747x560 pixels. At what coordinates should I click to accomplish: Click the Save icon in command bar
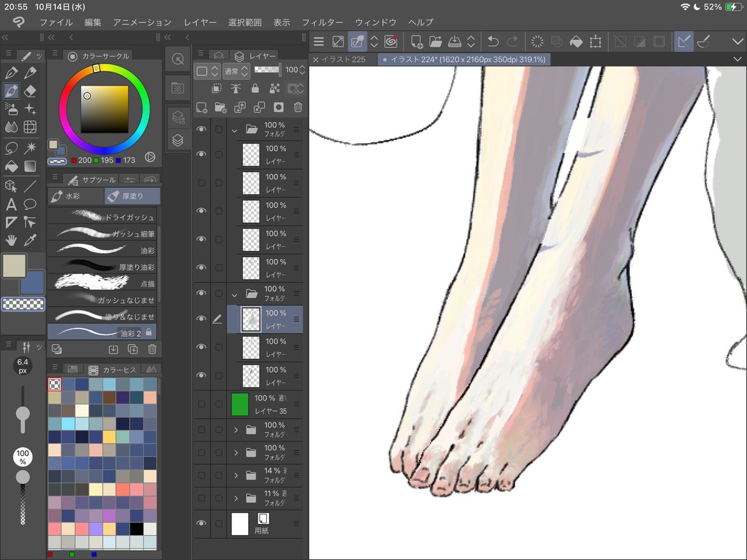pos(454,42)
